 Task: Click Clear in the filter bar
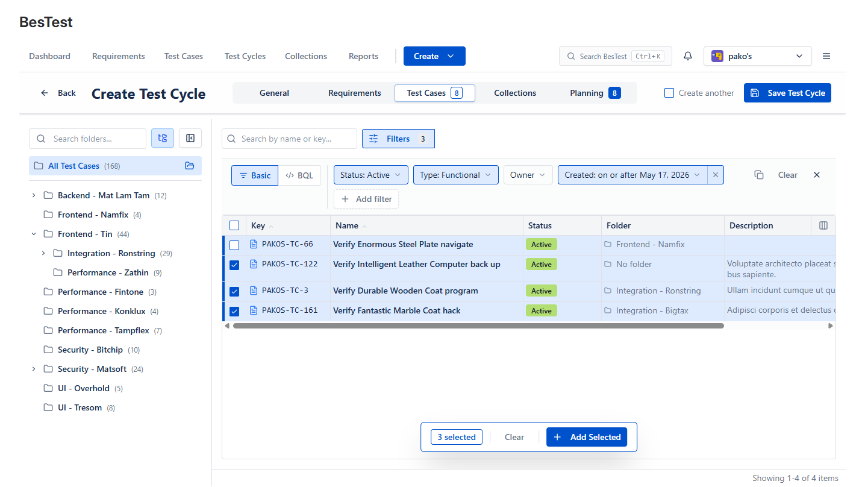788,175
